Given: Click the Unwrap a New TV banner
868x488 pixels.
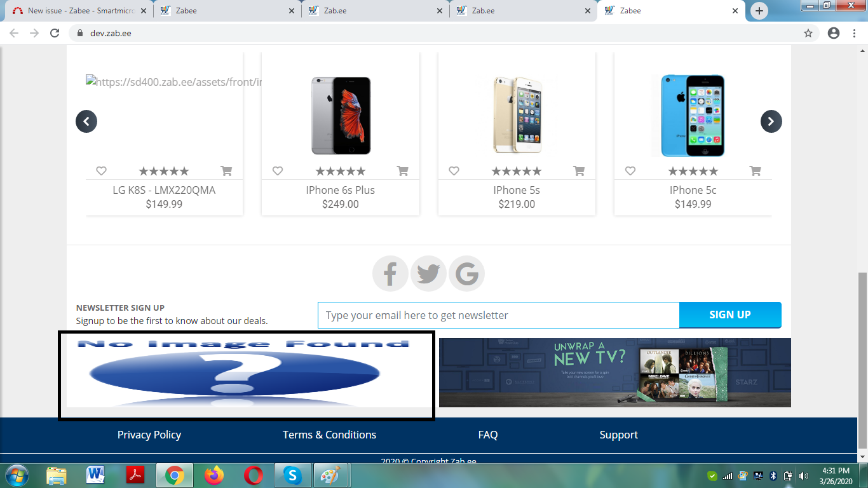Looking at the screenshot, I should pos(615,372).
